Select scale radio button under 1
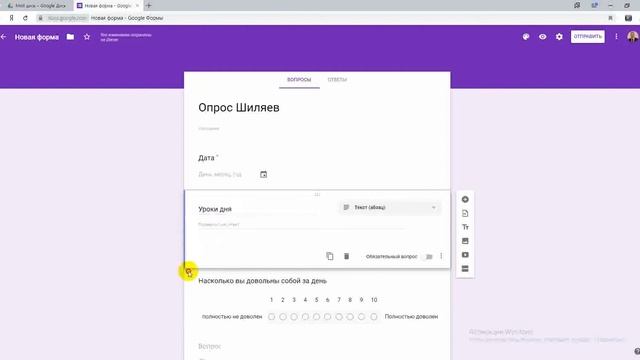The height and width of the screenshot is (360, 640). coord(271,317)
